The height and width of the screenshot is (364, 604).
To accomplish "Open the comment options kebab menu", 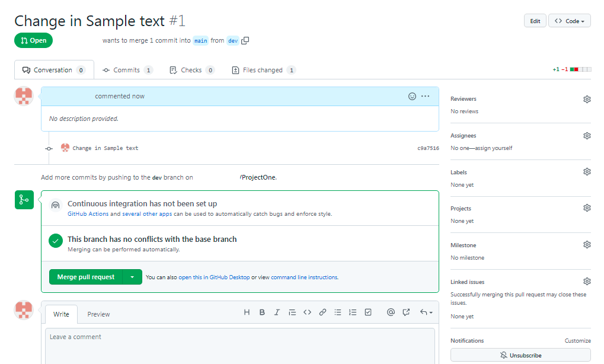I will [426, 96].
